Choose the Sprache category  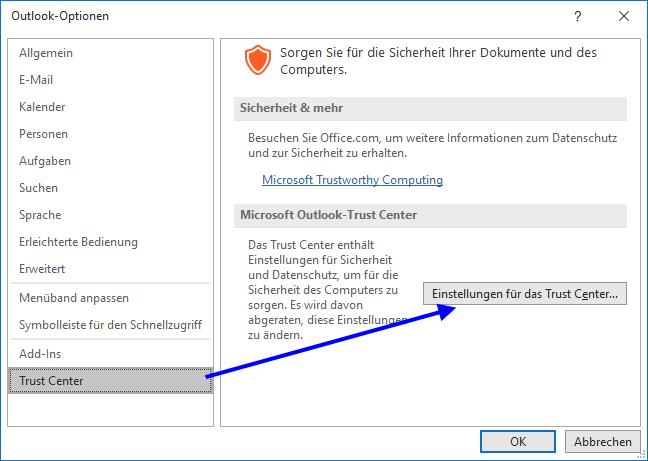tap(40, 215)
